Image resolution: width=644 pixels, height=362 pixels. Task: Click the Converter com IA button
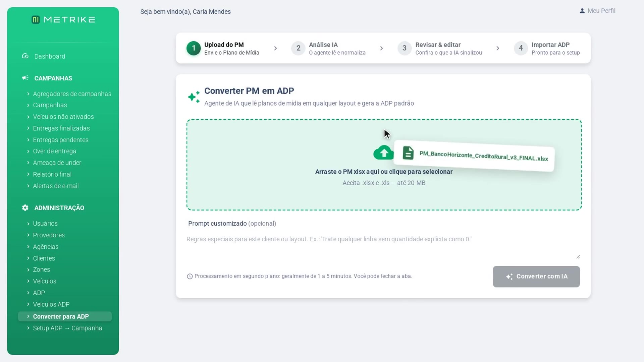pyautogui.click(x=536, y=277)
